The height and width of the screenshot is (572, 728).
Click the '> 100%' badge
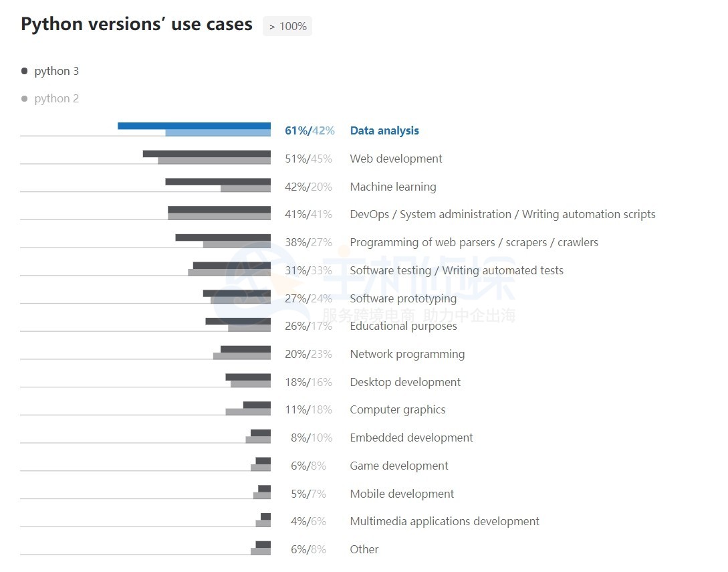(287, 26)
